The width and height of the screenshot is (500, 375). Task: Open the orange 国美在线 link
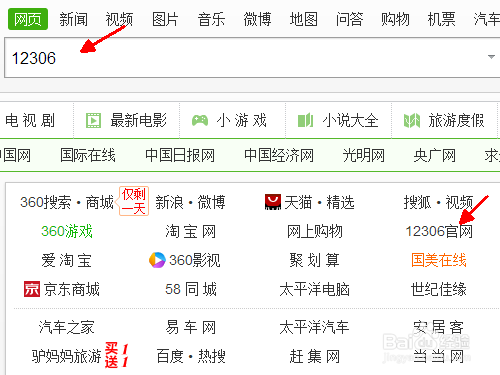tap(439, 260)
